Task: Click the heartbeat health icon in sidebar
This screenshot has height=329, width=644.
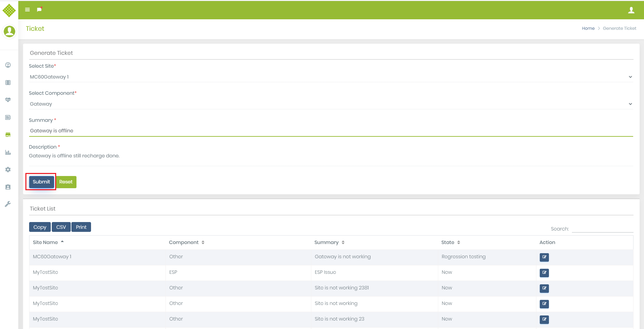Action: (x=8, y=100)
